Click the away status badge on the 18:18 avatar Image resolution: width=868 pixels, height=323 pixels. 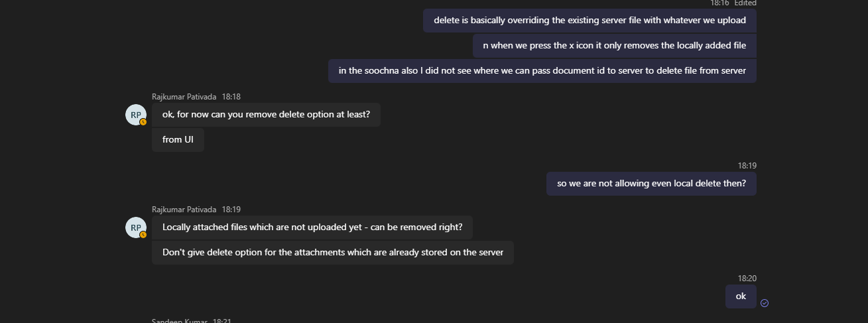[x=143, y=122]
